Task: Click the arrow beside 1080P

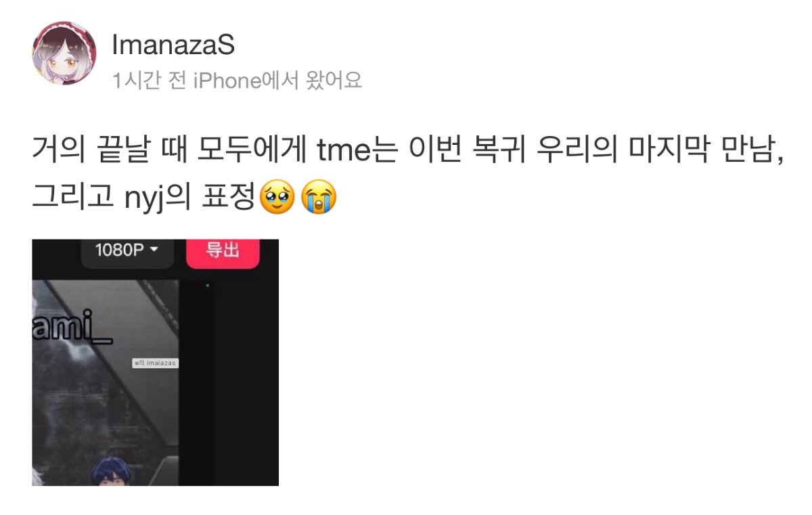Action: coord(153,250)
